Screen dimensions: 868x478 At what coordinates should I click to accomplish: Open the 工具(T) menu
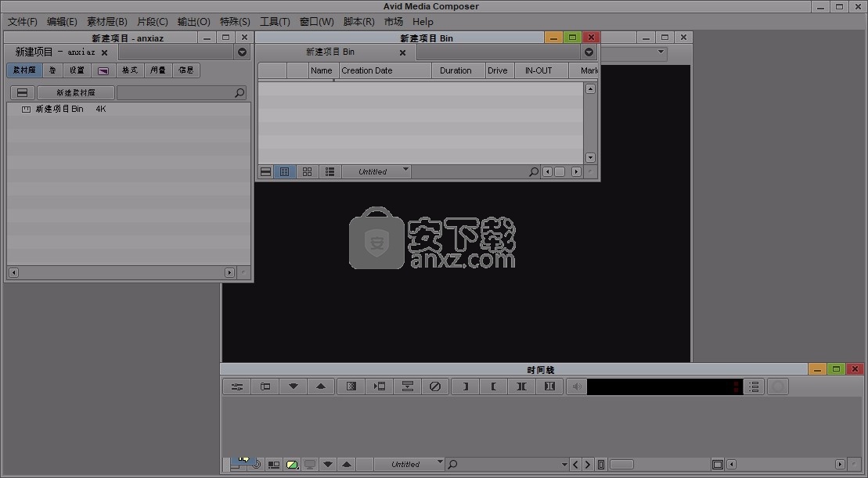[276, 22]
